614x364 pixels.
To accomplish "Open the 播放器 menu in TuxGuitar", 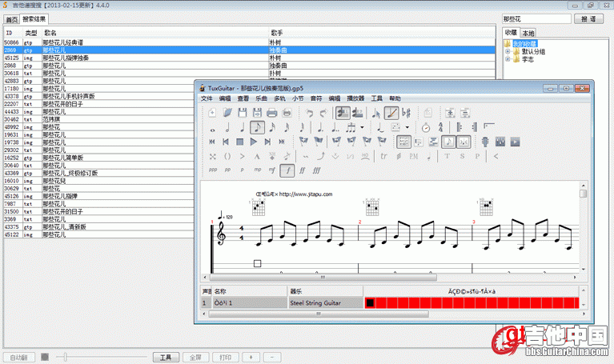I will click(x=355, y=98).
